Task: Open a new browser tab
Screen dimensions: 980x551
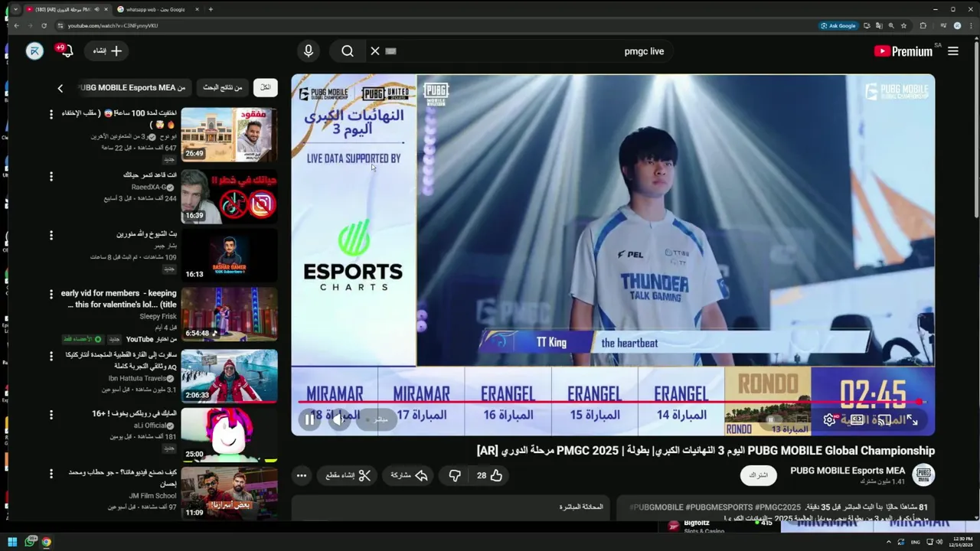Action: 211,9
